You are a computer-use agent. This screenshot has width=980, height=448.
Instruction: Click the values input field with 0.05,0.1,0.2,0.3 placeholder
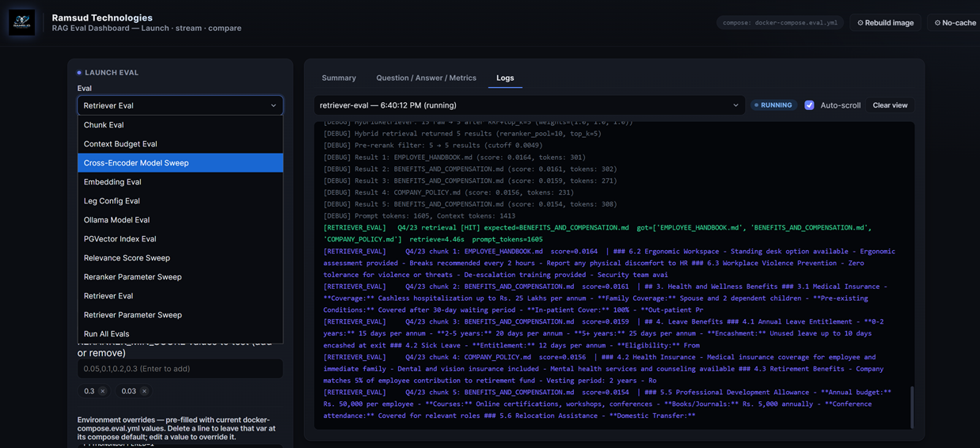pyautogui.click(x=180, y=369)
